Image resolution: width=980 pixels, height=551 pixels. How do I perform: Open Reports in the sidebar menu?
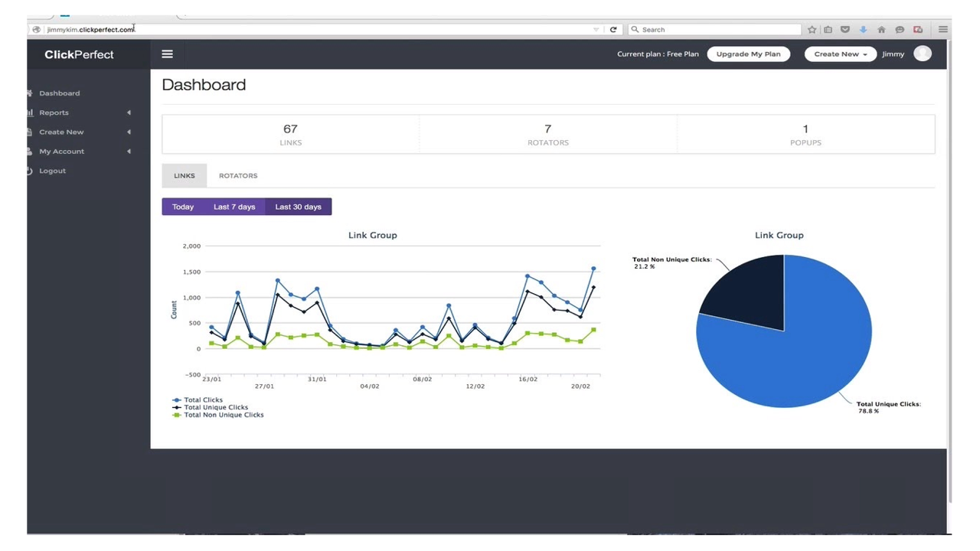pyautogui.click(x=54, y=112)
